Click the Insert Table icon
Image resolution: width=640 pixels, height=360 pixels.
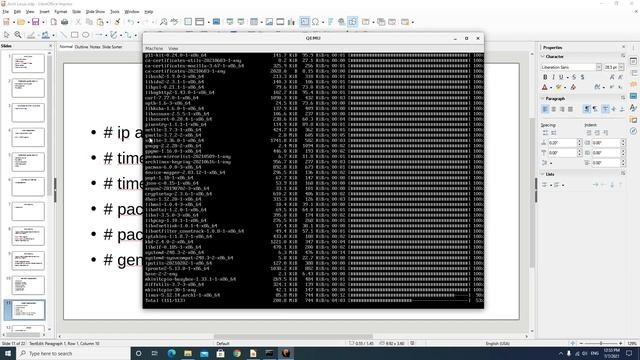pos(254,22)
